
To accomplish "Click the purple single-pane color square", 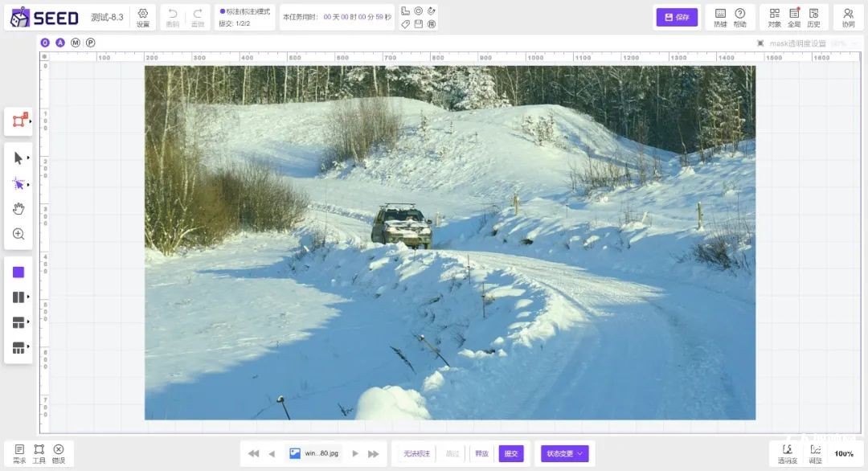I will click(x=18, y=272).
